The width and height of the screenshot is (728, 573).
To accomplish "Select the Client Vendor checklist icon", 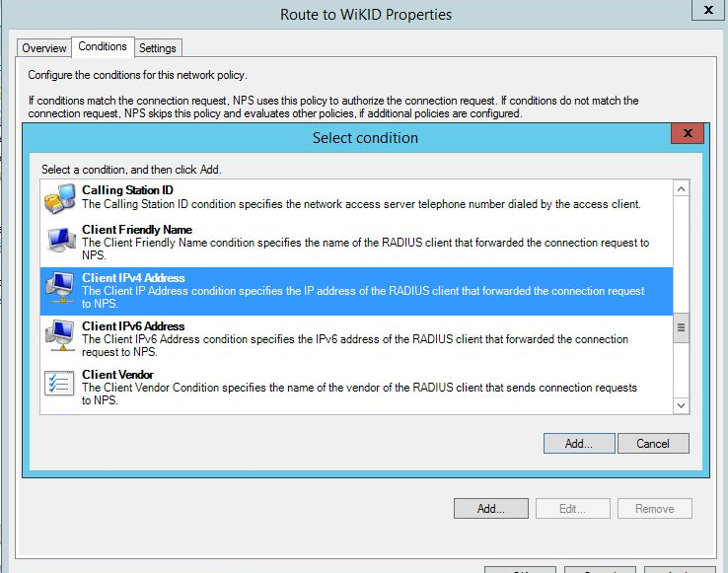I will 59,384.
